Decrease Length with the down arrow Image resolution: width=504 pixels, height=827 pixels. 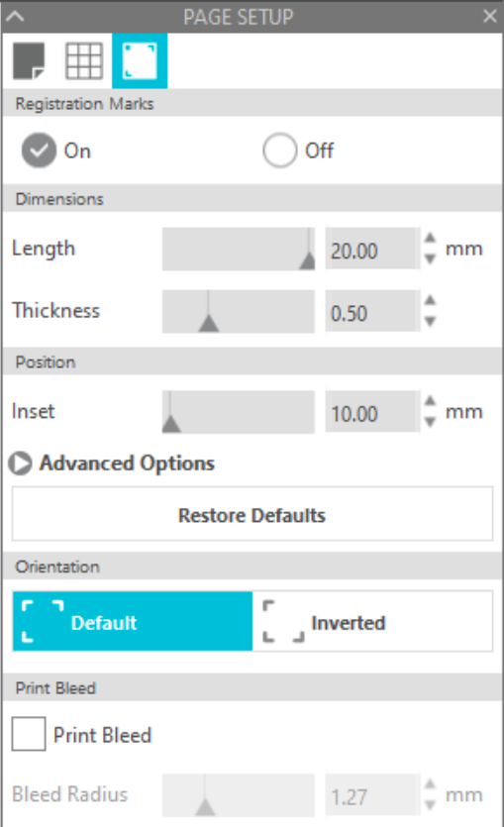click(x=430, y=258)
